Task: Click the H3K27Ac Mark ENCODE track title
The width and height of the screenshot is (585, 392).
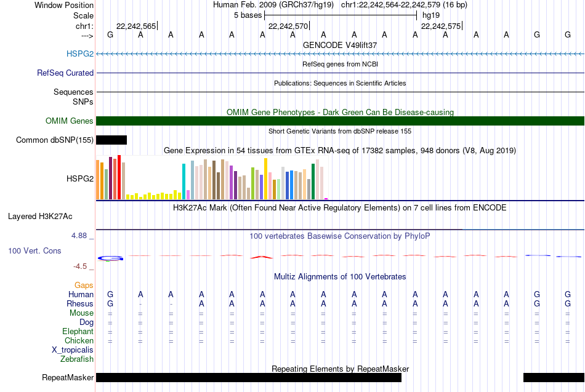Action: [340, 208]
